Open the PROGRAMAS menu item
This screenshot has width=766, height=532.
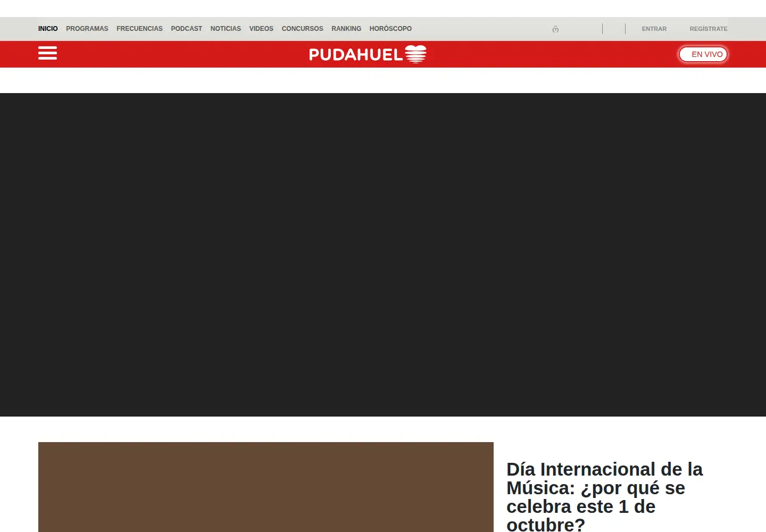tap(87, 29)
